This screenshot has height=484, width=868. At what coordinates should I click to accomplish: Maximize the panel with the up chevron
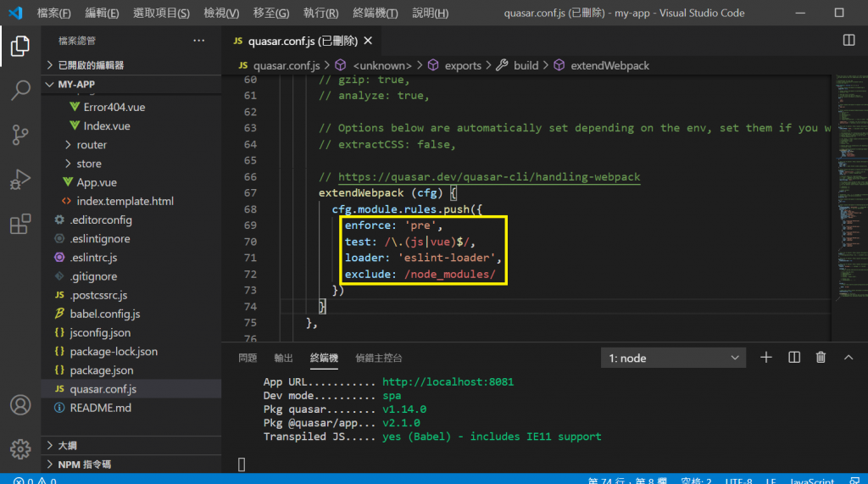(x=848, y=358)
